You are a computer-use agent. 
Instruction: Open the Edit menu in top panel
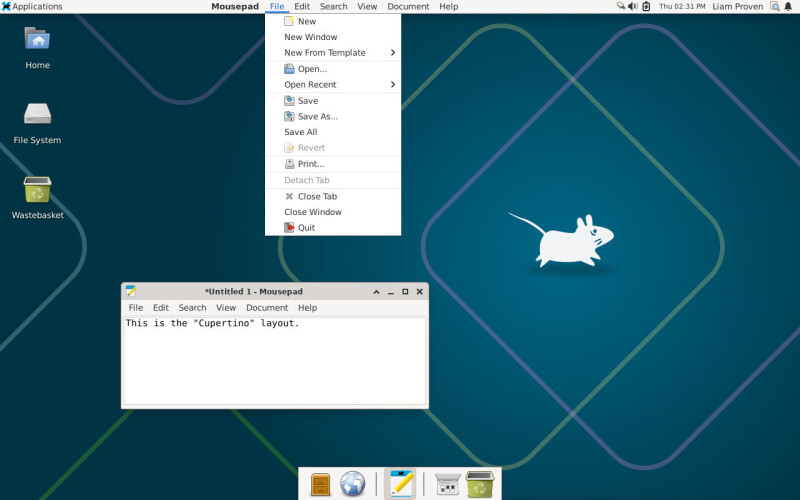click(x=302, y=7)
